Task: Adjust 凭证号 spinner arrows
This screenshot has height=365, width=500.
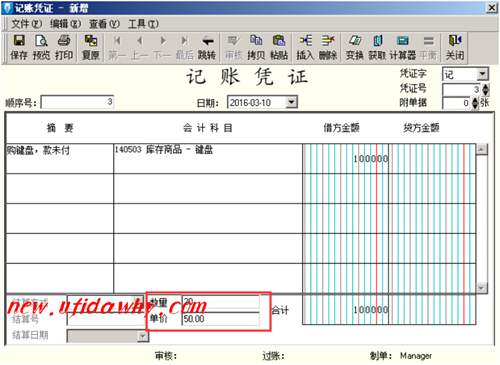Action: [485, 89]
